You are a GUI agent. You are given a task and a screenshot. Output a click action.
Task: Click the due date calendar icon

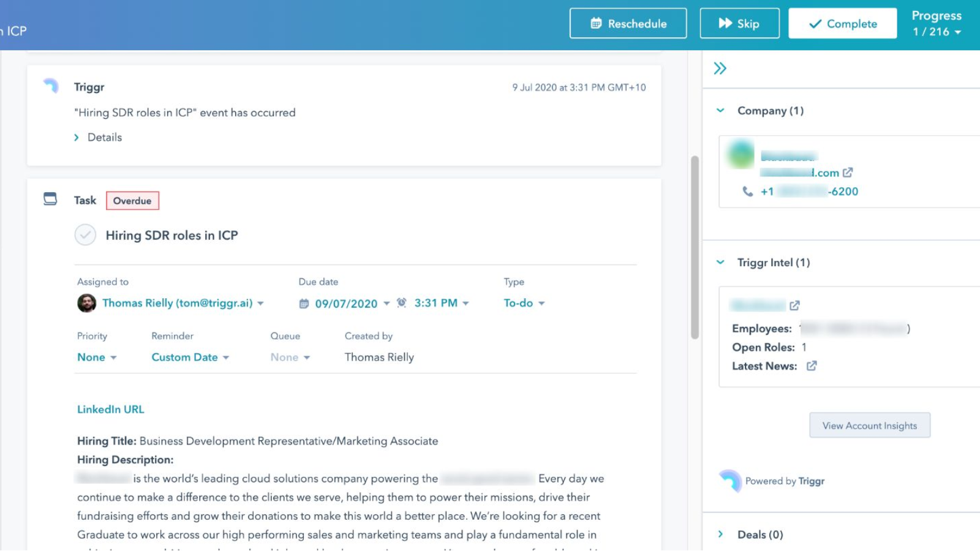[304, 304]
